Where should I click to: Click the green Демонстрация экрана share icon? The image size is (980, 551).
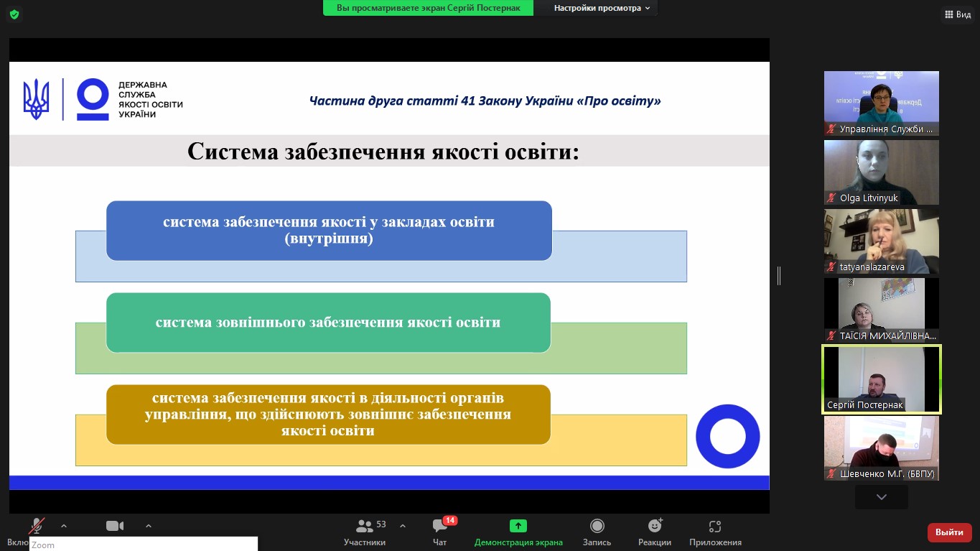tap(518, 526)
